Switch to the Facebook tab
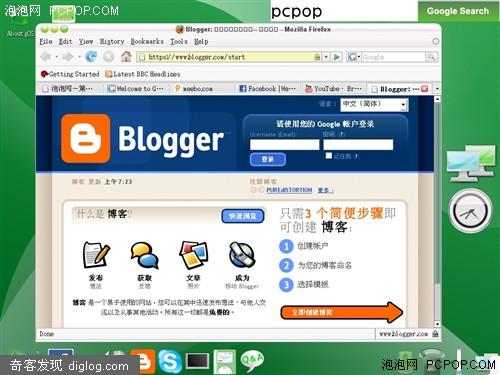Screen dimensions: 500x375 [268, 89]
